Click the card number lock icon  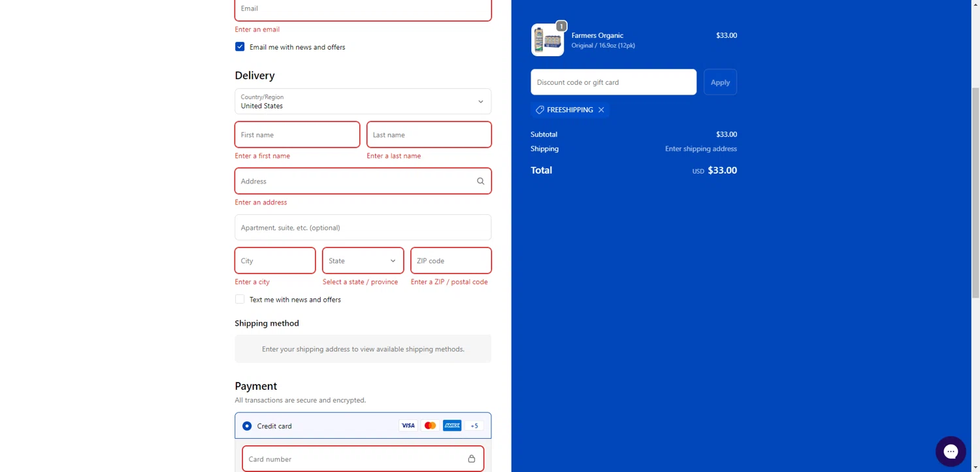(x=472, y=459)
